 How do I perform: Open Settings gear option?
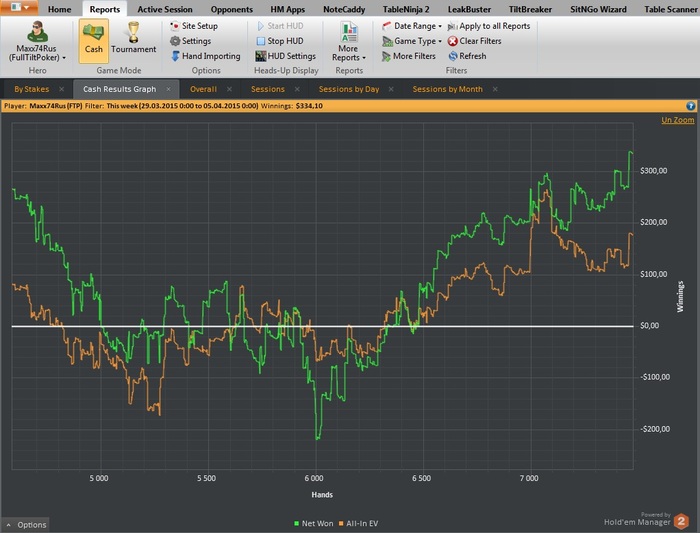(x=191, y=41)
